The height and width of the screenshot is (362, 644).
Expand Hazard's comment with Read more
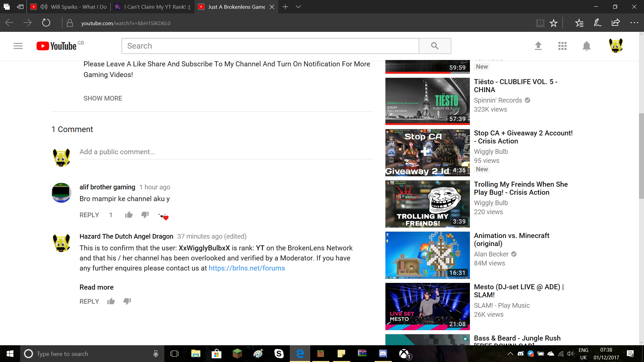pyautogui.click(x=97, y=287)
